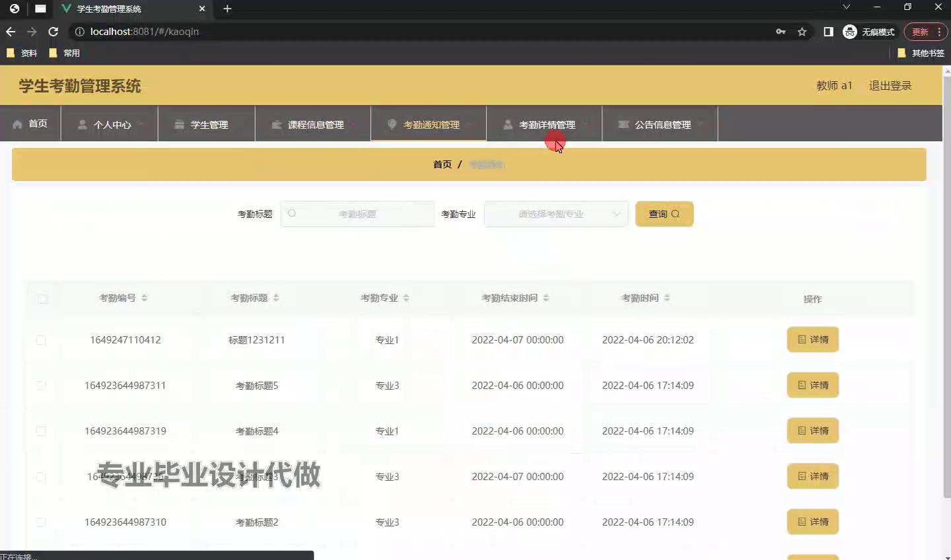The image size is (951, 560).
Task: Check the row 1649247110412 checkbox
Action: pos(41,340)
